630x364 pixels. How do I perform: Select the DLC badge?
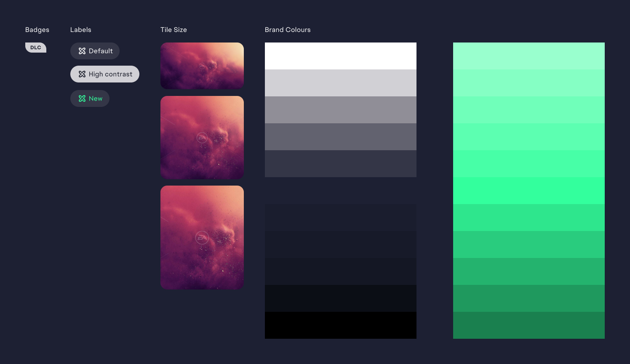pyautogui.click(x=36, y=47)
